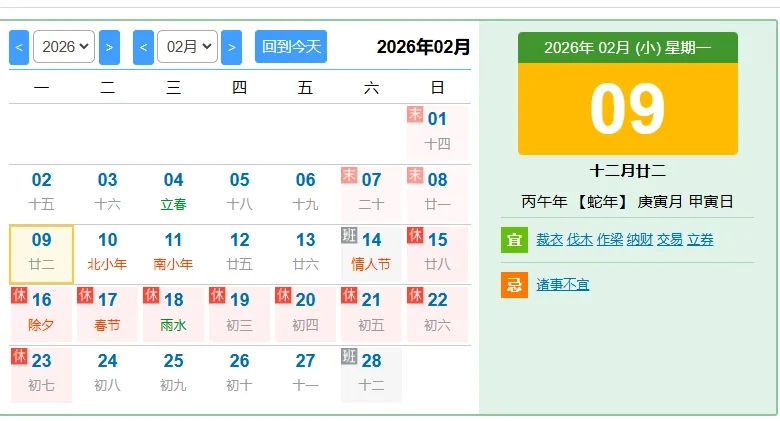The image size is (780, 421).
Task: Select date 15 廿八
Action: [x=437, y=254]
